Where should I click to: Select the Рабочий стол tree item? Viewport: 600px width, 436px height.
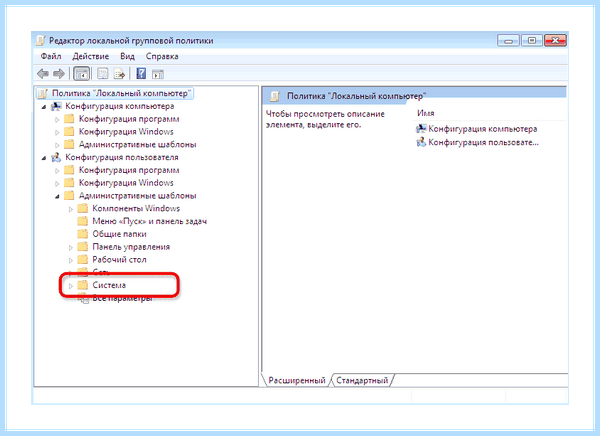pyautogui.click(x=119, y=260)
